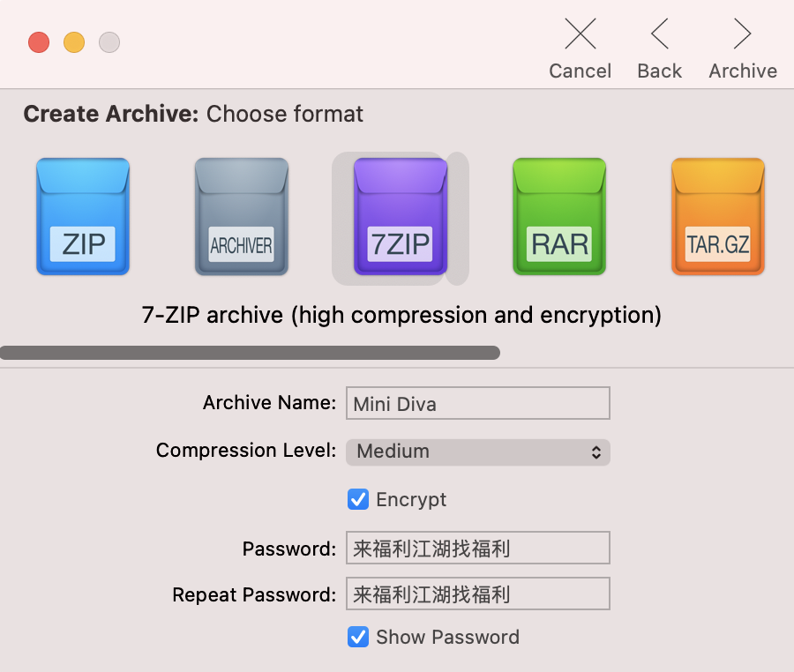Open the Compression Level dropdown

click(x=477, y=452)
